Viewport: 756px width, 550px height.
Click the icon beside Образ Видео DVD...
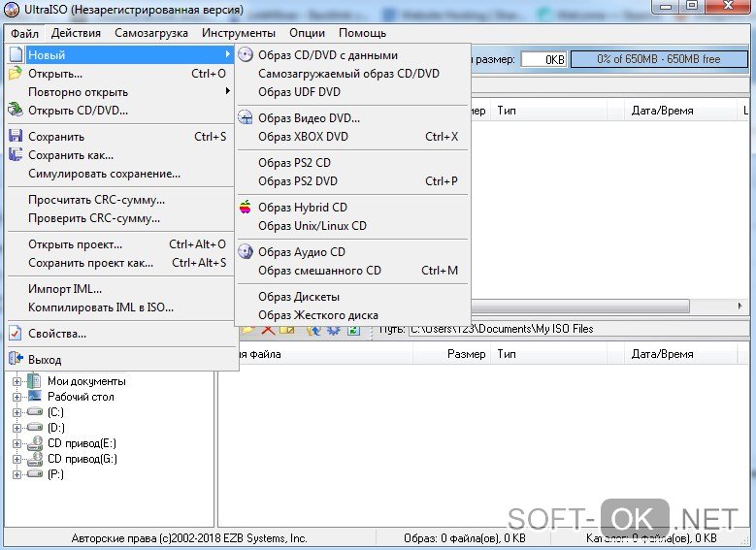click(x=246, y=117)
